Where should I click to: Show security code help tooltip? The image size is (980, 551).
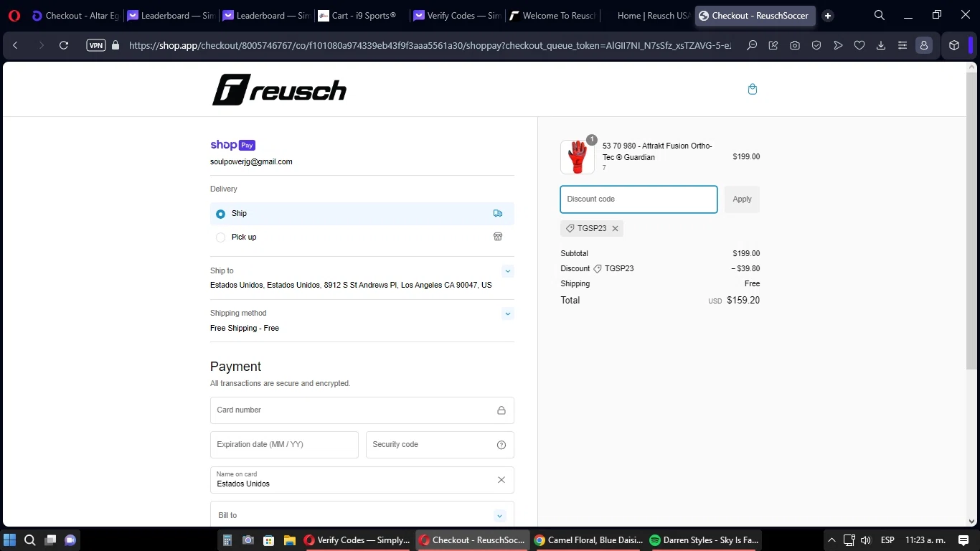point(501,445)
